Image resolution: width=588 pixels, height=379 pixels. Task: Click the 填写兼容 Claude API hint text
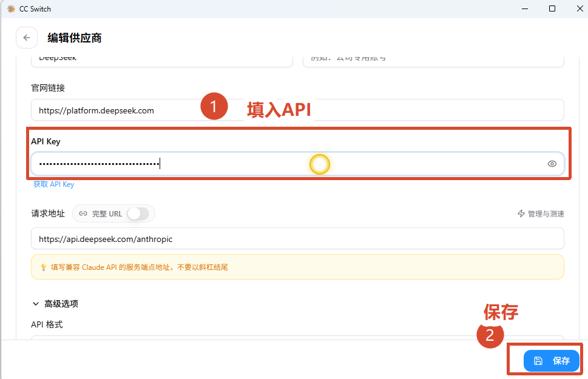[140, 267]
